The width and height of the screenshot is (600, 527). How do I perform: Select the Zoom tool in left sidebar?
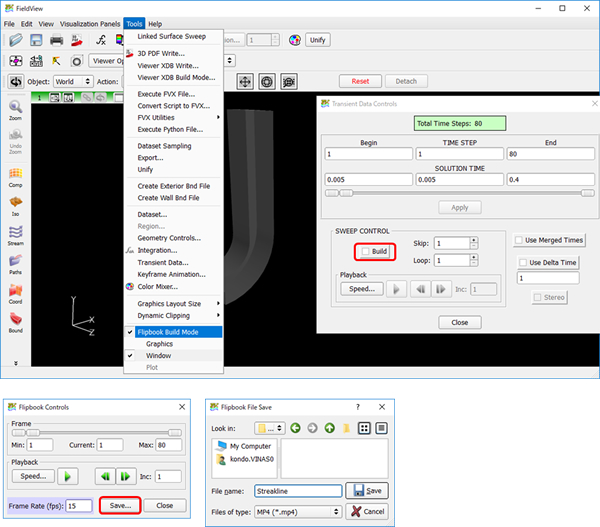point(15,108)
